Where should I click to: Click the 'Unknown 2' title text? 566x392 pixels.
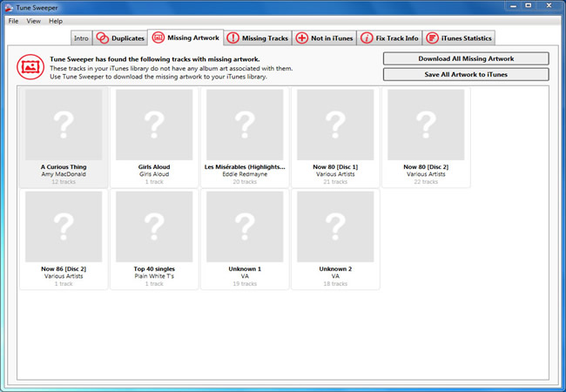coord(335,269)
